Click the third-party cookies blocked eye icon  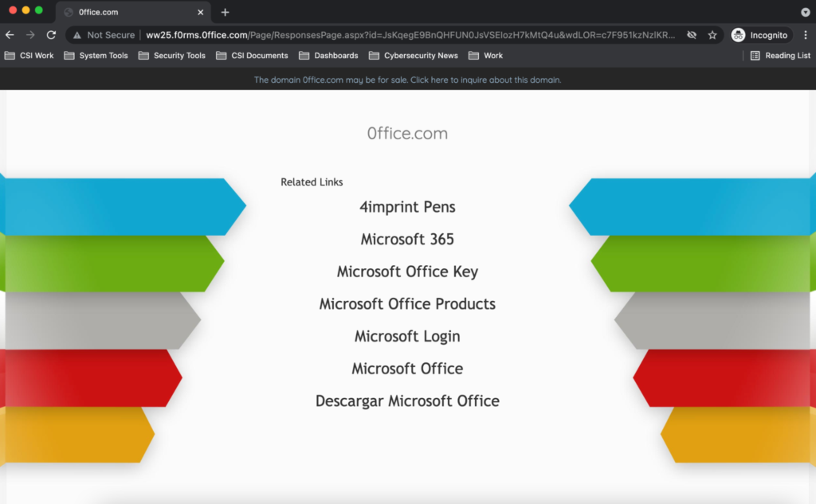[x=692, y=35]
